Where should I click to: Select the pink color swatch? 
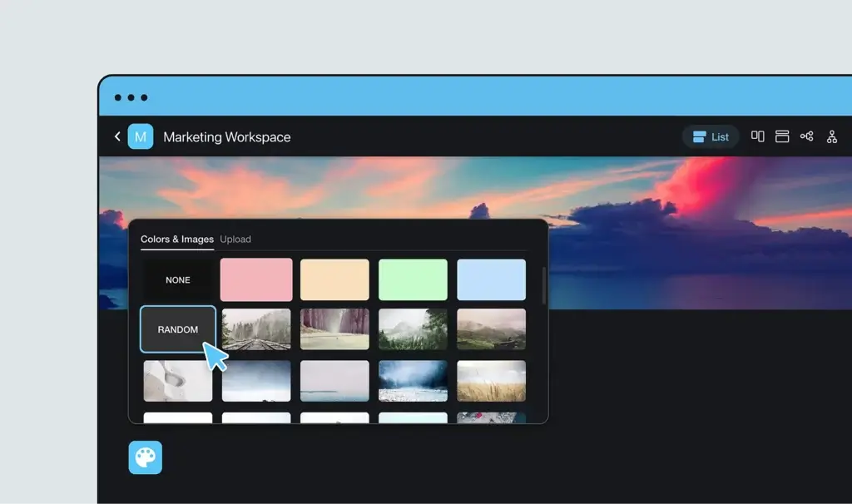(x=256, y=279)
